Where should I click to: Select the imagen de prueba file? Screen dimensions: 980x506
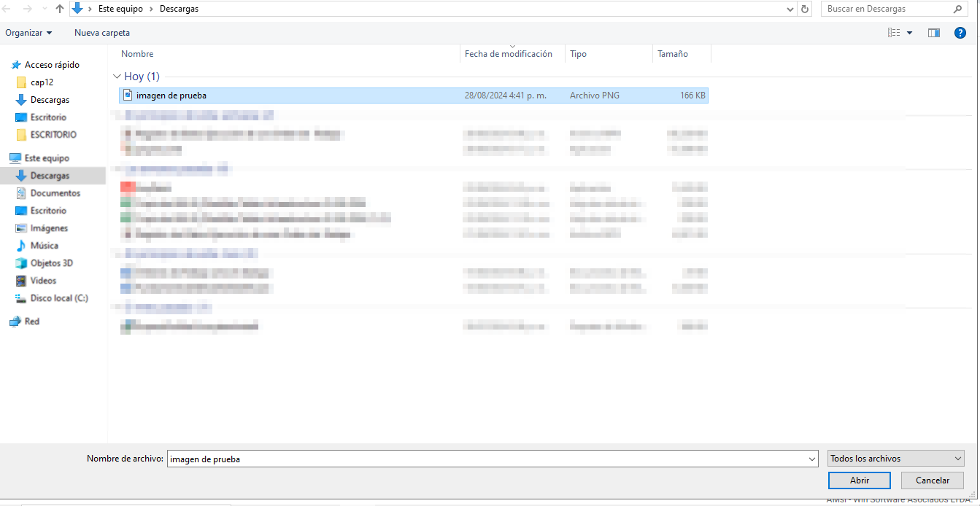coord(413,96)
